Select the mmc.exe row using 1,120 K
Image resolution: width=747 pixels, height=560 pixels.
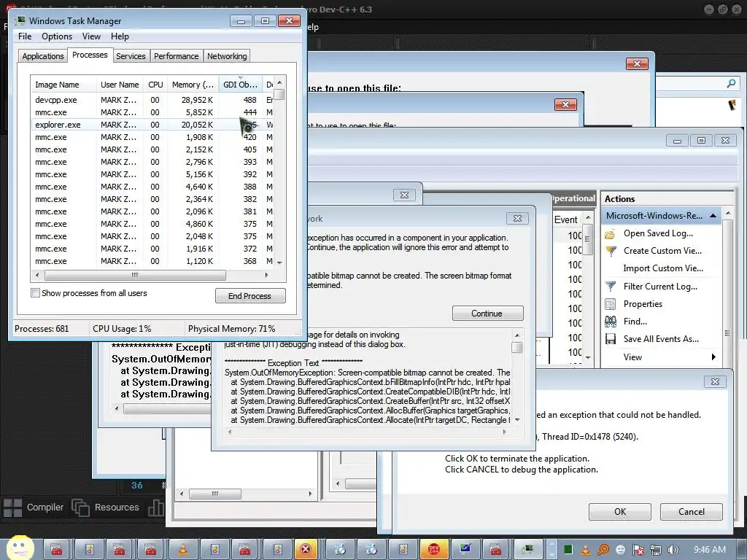152,261
